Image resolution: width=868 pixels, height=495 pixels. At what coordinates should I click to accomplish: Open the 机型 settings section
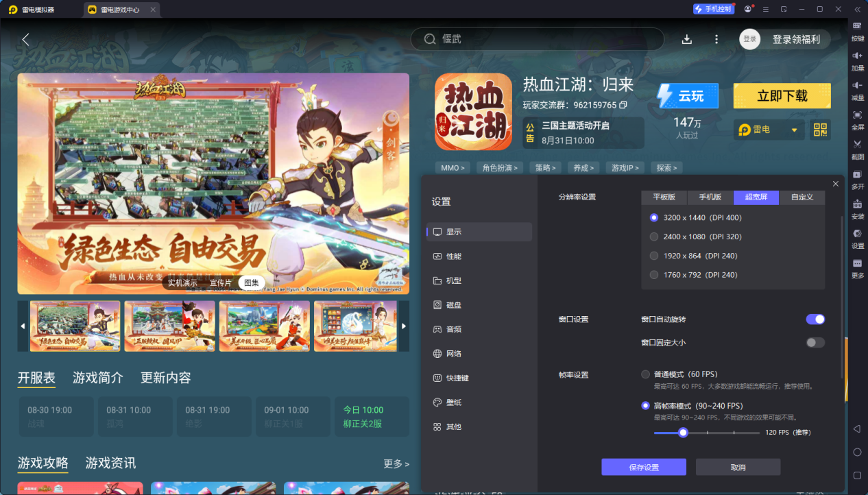coord(479,280)
